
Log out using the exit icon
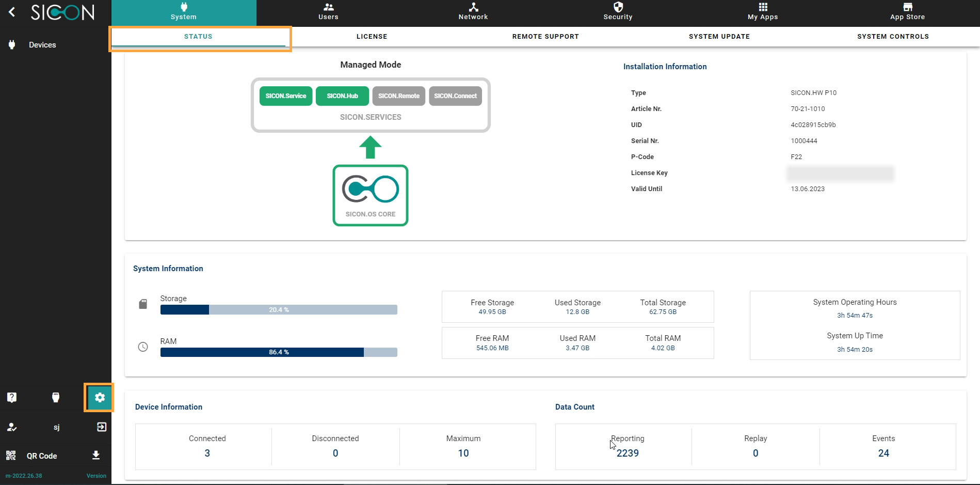(x=102, y=427)
